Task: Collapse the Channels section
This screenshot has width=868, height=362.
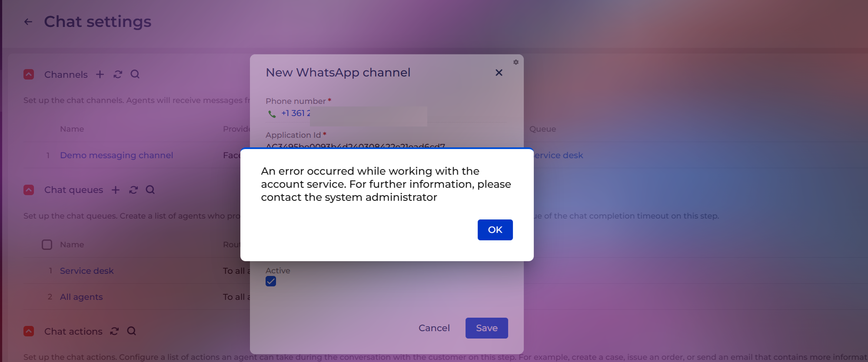Action: (x=29, y=74)
